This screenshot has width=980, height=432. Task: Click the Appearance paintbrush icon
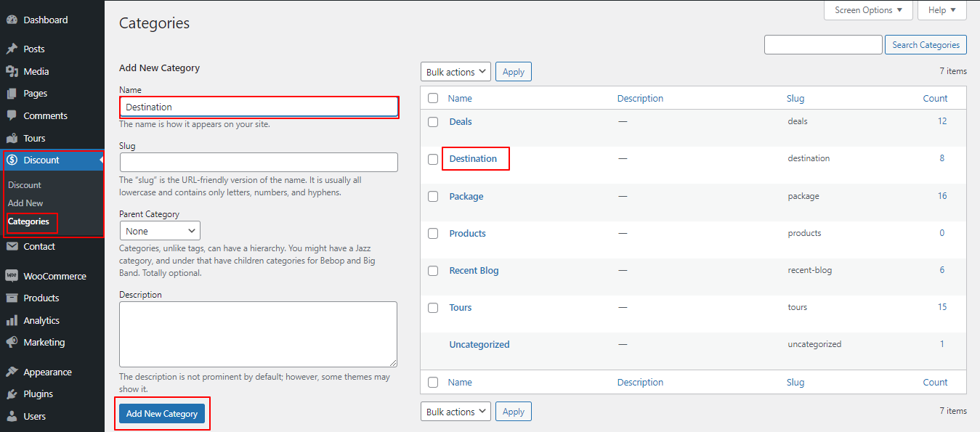pos(12,372)
